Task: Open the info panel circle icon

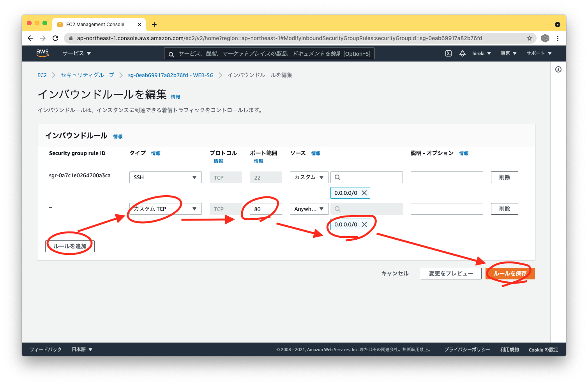Action: [558, 69]
